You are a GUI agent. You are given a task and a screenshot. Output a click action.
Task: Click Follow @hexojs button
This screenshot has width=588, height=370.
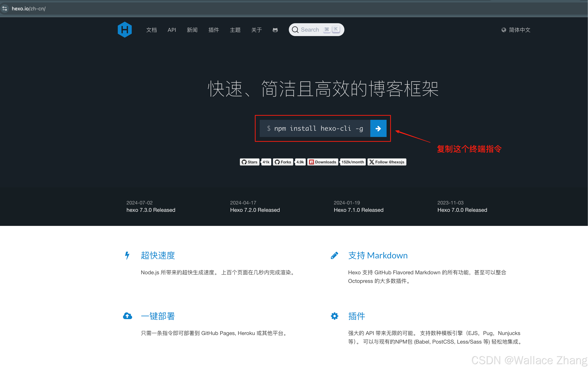(387, 162)
